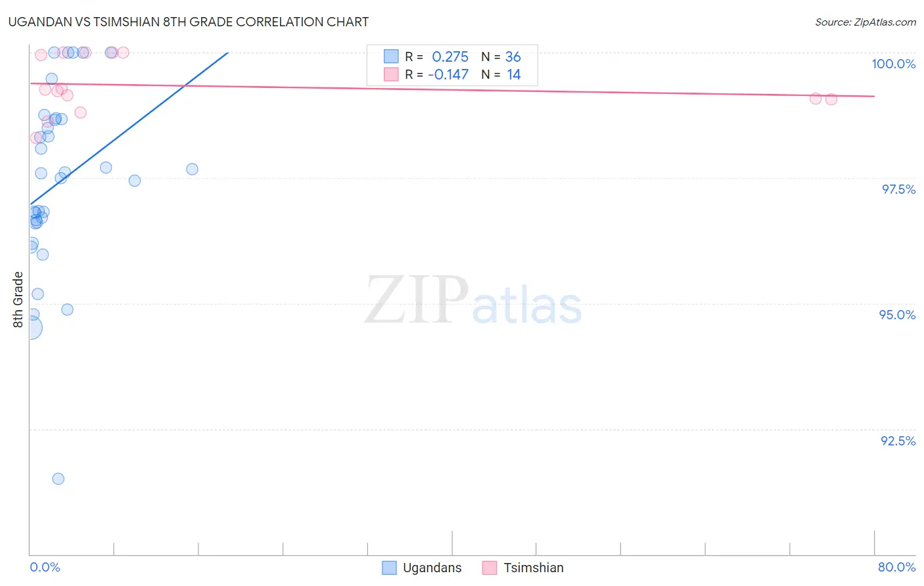The image size is (924, 586).
Task: Select the Tsimshian legend label
Action: (x=534, y=568)
